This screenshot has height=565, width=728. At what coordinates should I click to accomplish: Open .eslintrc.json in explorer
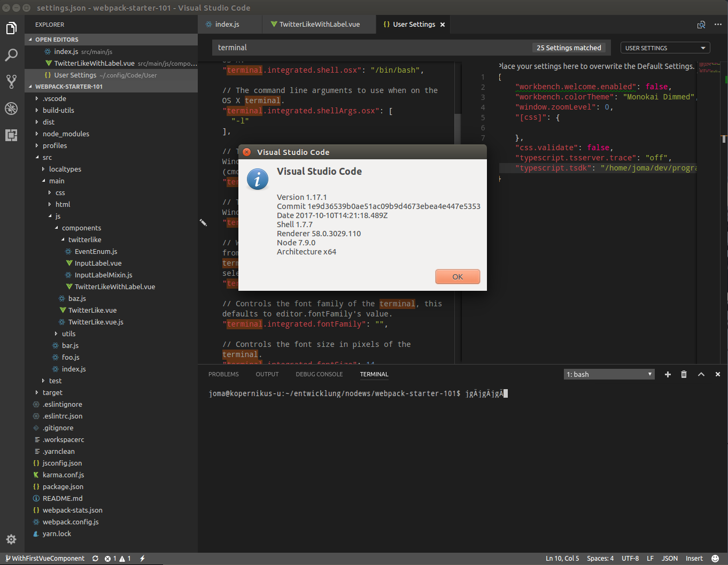pyautogui.click(x=111, y=416)
